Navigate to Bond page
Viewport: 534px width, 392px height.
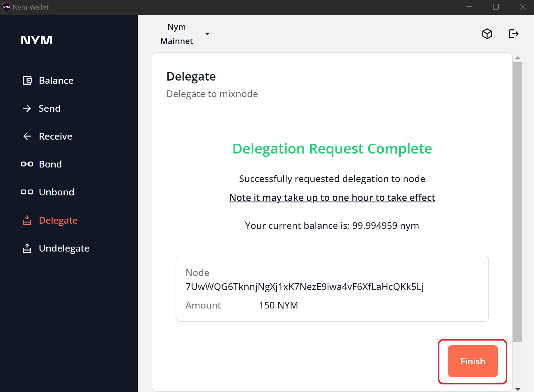50,164
